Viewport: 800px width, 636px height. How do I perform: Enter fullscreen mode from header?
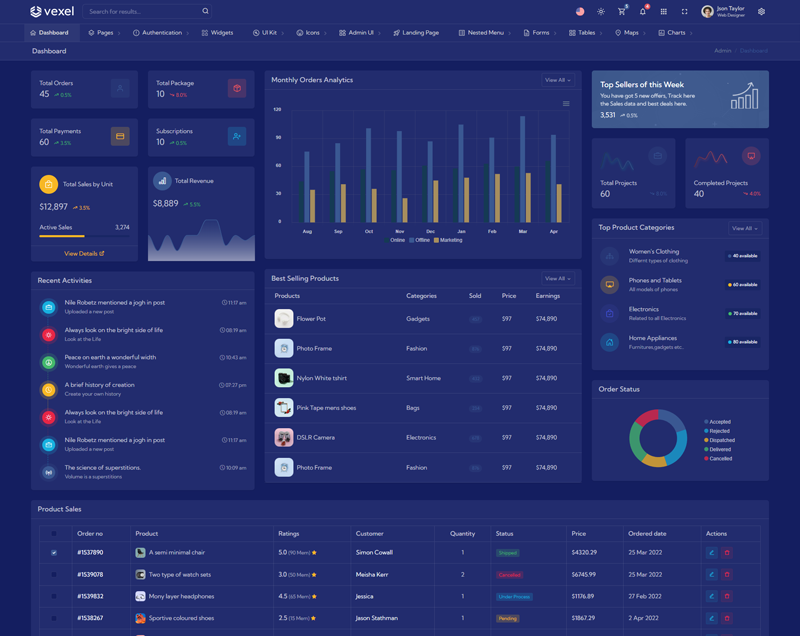(684, 12)
